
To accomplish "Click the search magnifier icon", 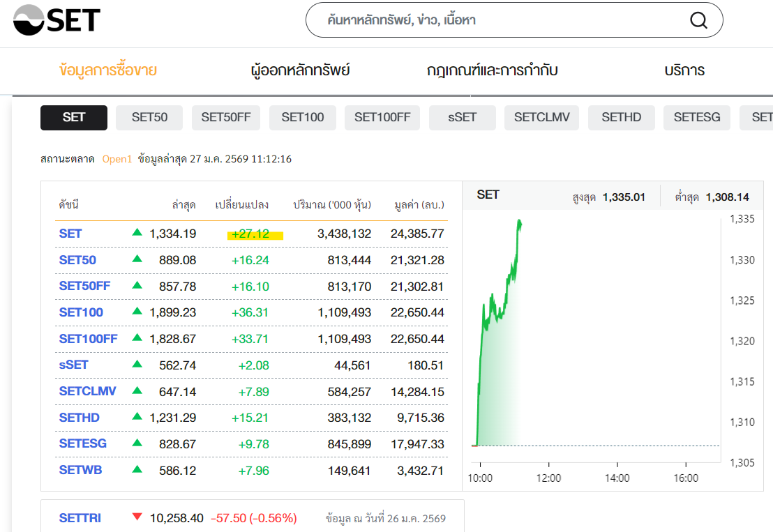I will (x=698, y=20).
